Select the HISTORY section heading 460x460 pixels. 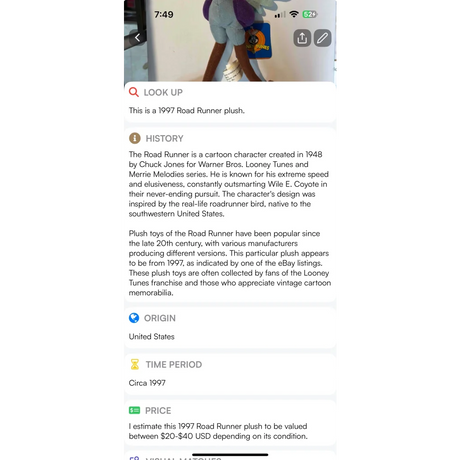point(164,138)
